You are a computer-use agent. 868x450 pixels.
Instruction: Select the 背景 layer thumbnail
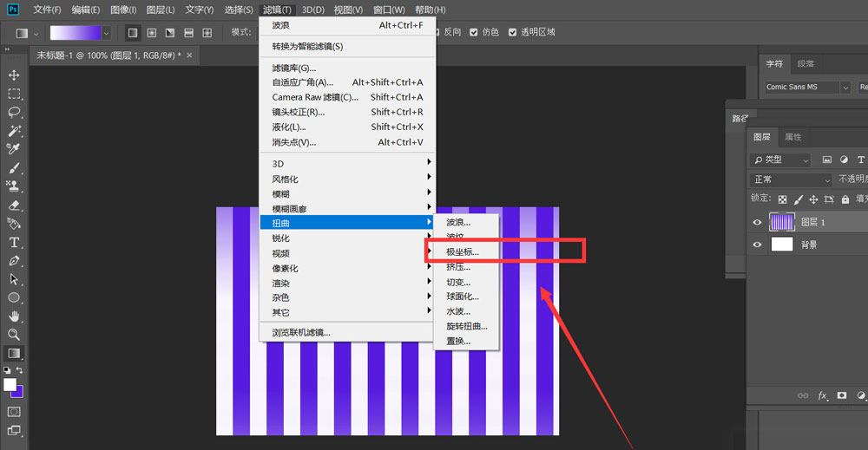[782, 245]
